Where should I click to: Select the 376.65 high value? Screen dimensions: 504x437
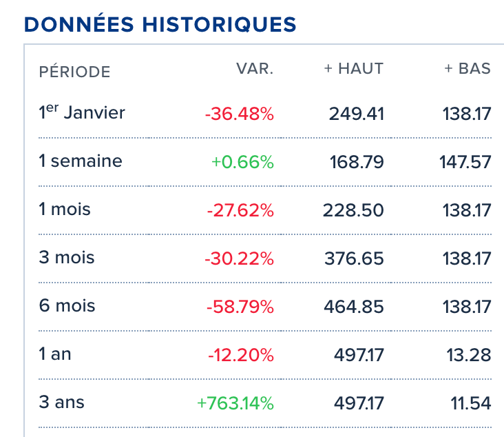pos(354,258)
